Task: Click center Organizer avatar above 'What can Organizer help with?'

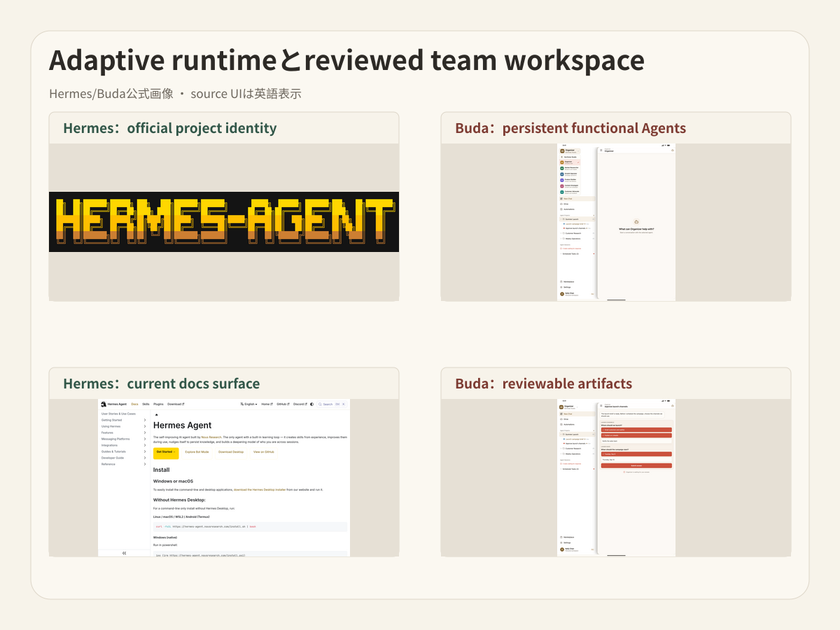Action: tap(636, 221)
